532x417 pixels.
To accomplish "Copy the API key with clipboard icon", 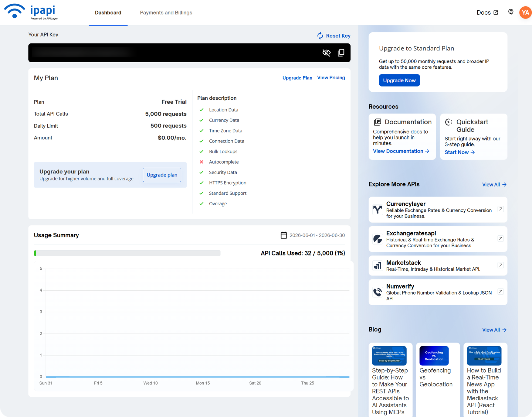I will point(341,53).
